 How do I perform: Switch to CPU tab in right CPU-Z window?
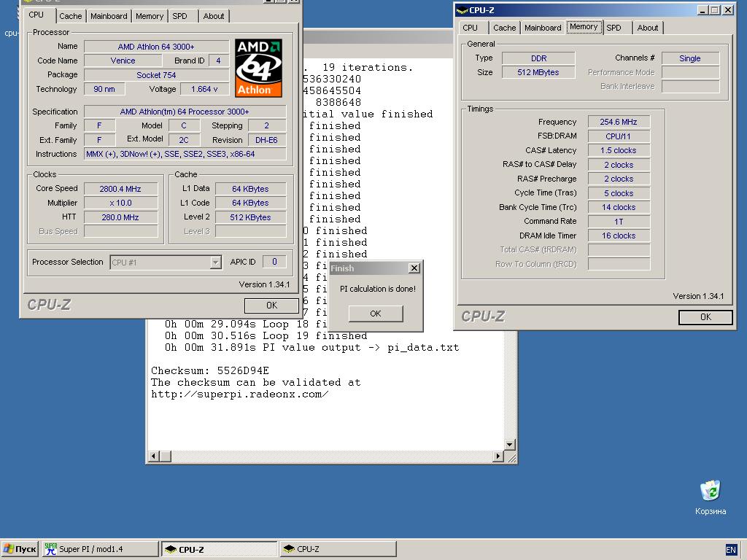[470, 28]
